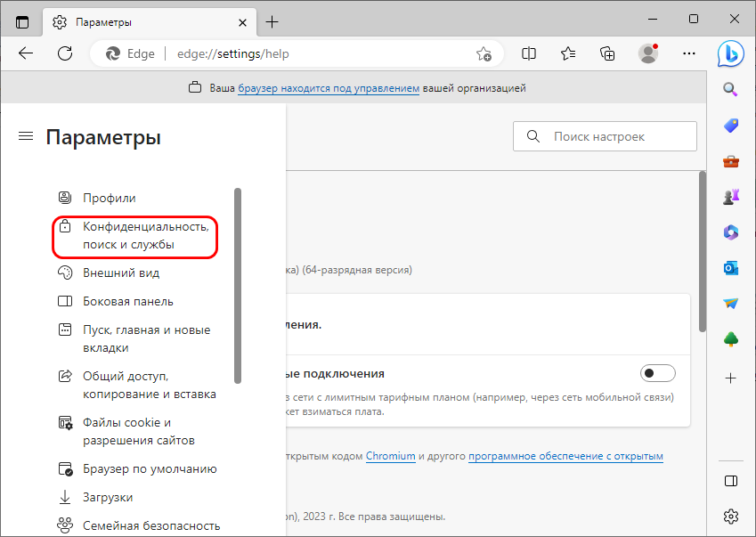Screen dimensions: 756x537
Task: Open the Favorites star list icon
Action: point(568,53)
